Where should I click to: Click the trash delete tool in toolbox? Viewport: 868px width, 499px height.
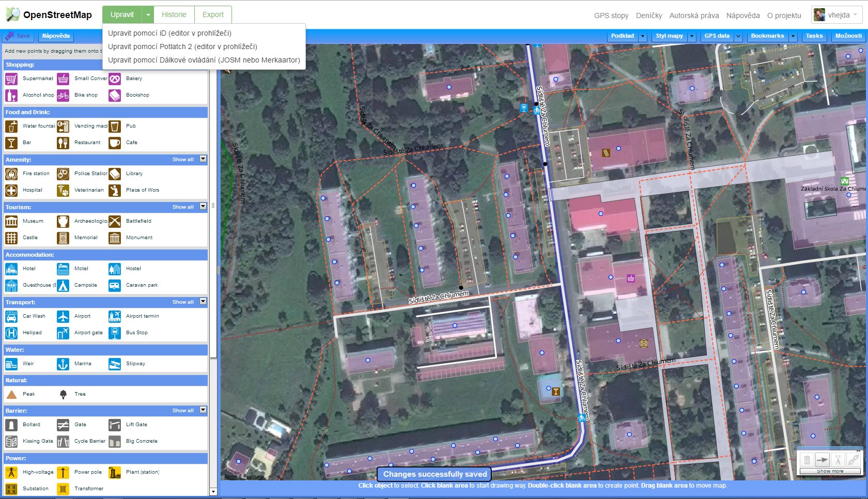pos(807,459)
